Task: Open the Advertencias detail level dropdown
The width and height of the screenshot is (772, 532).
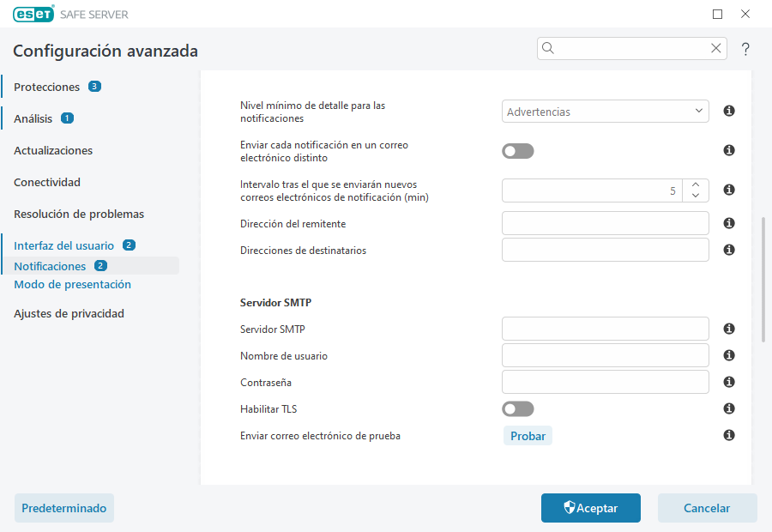Action: coord(605,111)
